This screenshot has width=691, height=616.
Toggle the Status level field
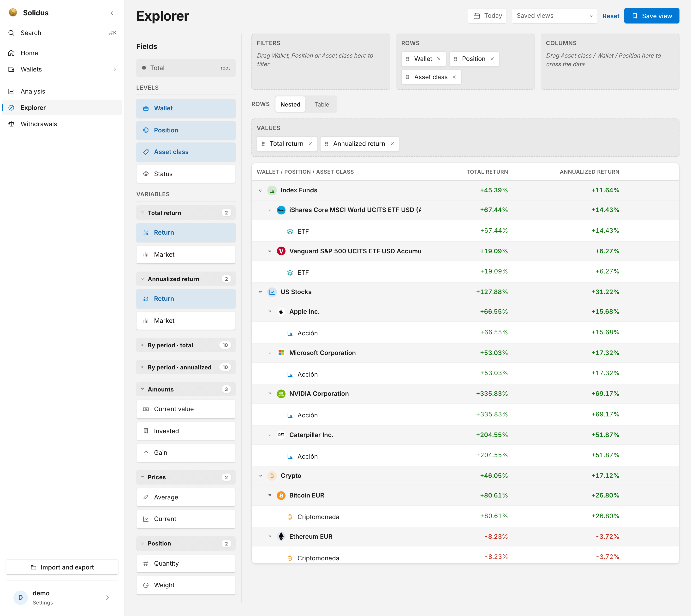tap(185, 174)
